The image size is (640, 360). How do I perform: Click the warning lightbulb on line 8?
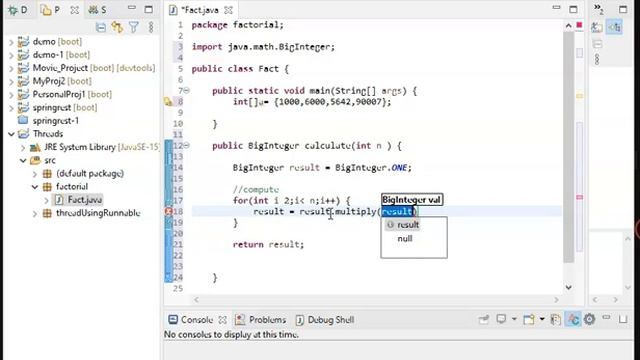click(x=168, y=102)
